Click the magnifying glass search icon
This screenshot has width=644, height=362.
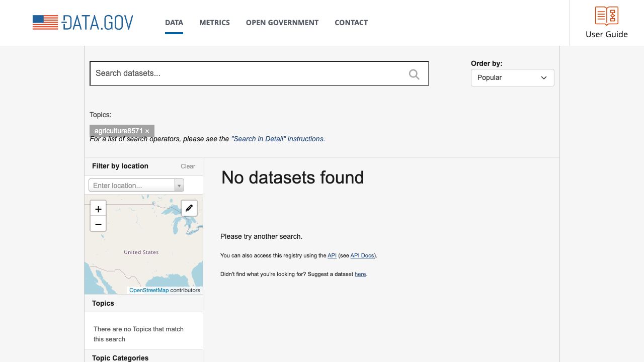414,74
